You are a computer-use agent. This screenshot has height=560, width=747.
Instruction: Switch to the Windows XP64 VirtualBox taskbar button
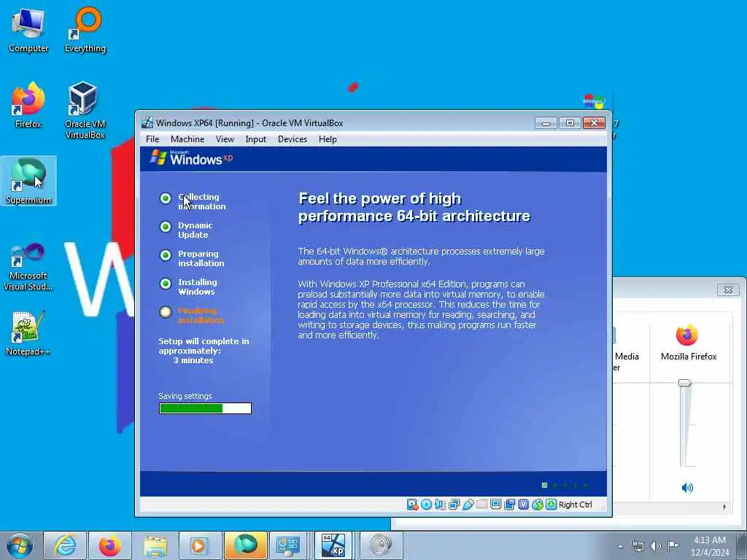coord(333,545)
